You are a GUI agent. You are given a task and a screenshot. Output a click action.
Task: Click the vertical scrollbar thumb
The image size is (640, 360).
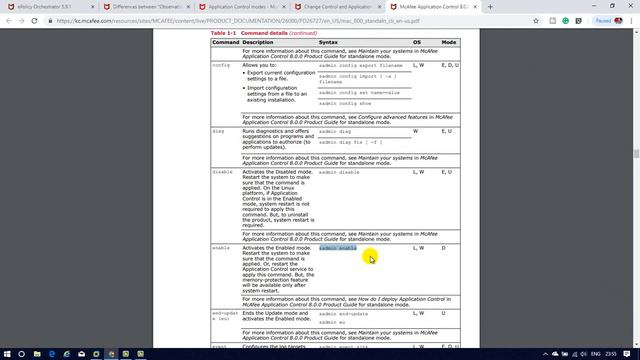point(636,154)
